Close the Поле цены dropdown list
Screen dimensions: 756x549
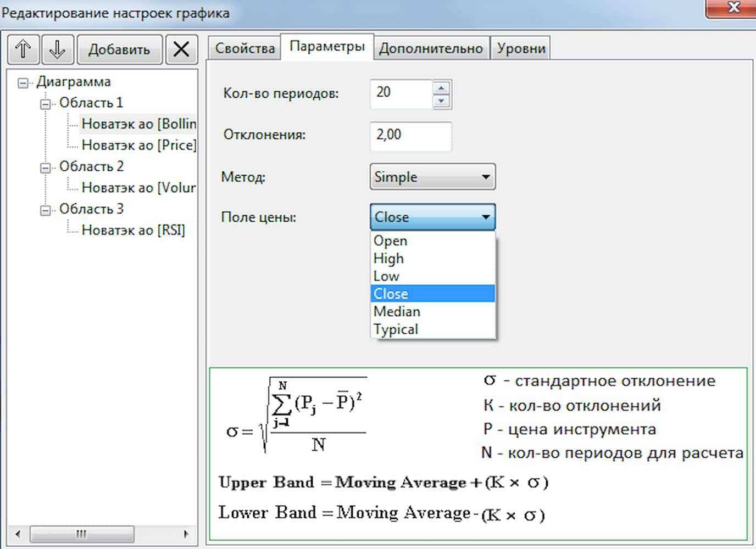point(486,217)
